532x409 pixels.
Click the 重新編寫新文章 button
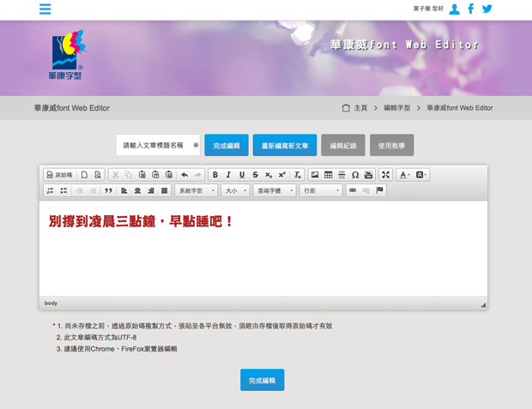[x=285, y=146]
